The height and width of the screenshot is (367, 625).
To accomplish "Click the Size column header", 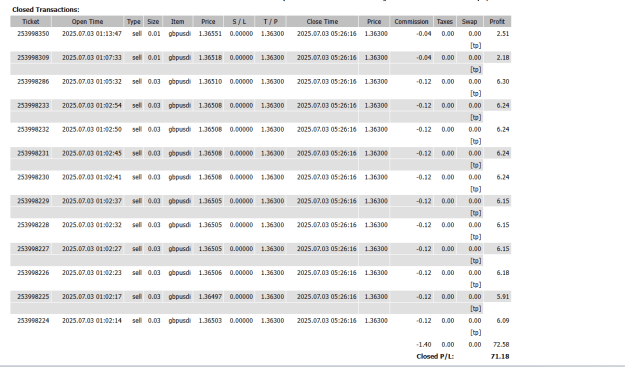I will click(153, 22).
